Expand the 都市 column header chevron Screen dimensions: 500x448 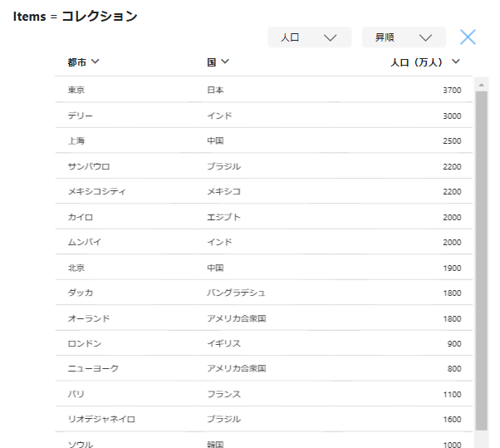[x=95, y=62]
